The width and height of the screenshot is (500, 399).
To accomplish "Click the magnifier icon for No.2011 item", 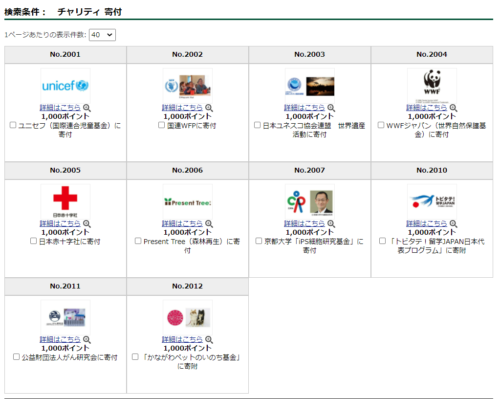I will tap(87, 339).
